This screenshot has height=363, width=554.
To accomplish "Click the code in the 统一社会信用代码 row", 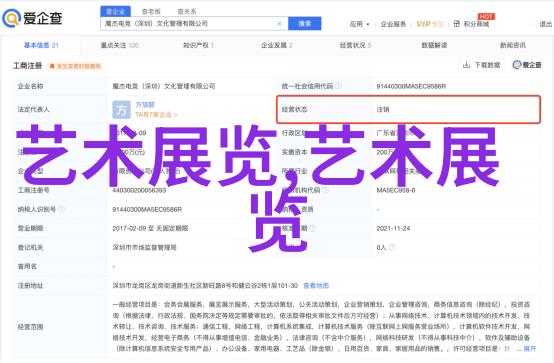I will [x=411, y=86].
